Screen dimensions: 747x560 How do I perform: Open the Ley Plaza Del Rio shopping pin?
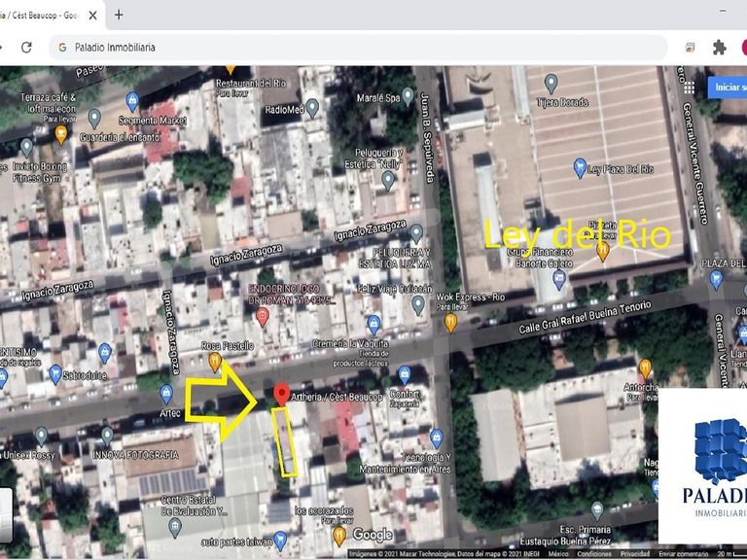click(580, 167)
